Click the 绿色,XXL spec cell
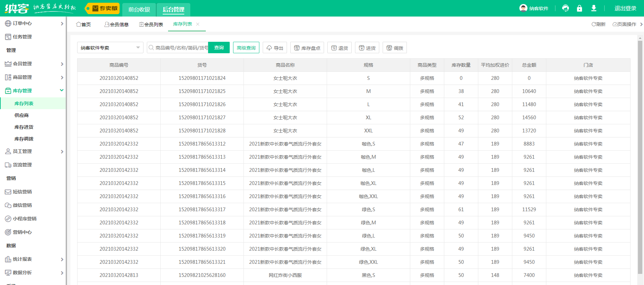The width and height of the screenshot is (644, 285). pos(368,262)
